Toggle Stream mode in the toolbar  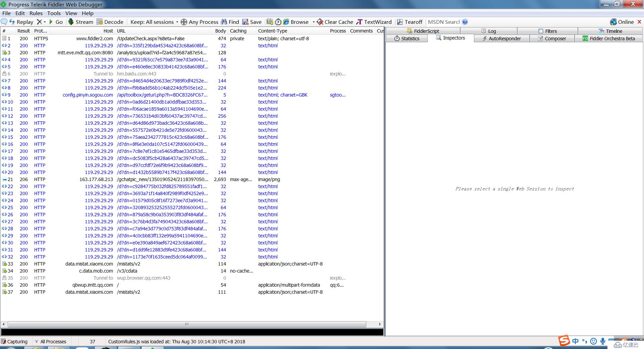80,22
